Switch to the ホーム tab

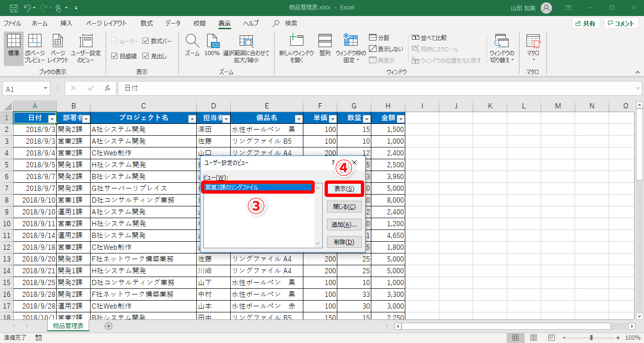coord(40,23)
